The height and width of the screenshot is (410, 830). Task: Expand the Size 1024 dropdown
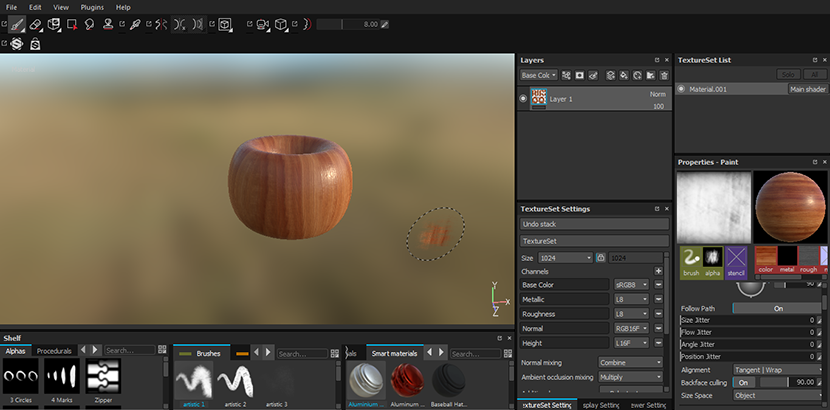566,258
